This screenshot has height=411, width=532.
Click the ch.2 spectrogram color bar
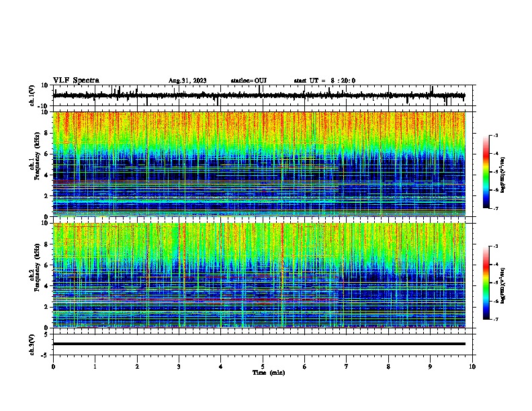click(486, 283)
